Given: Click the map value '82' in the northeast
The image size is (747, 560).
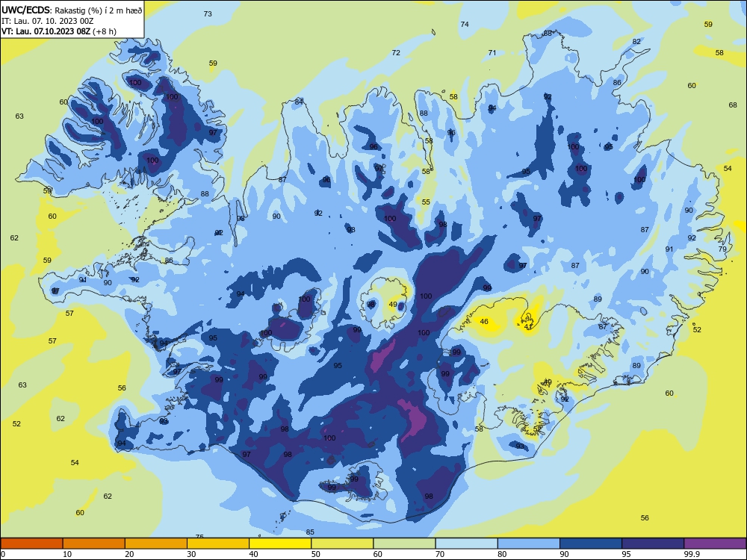Looking at the screenshot, I should coord(636,41).
